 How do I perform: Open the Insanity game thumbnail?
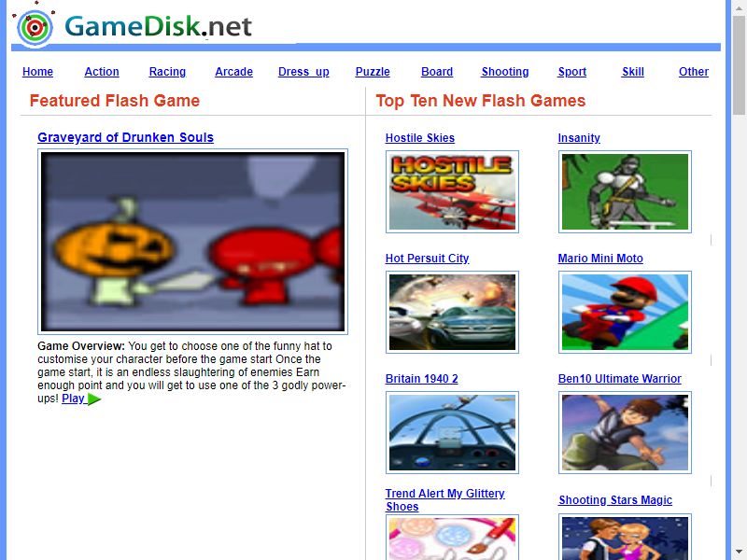[625, 192]
